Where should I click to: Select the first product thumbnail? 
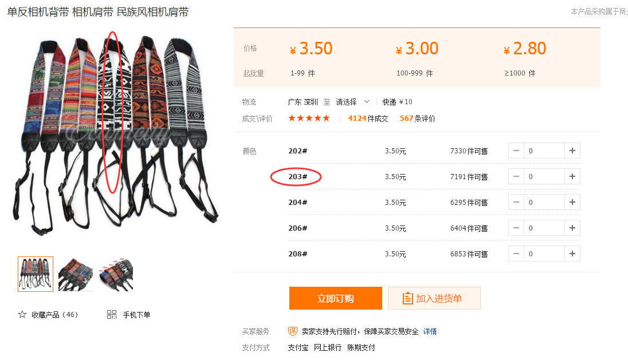click(36, 274)
